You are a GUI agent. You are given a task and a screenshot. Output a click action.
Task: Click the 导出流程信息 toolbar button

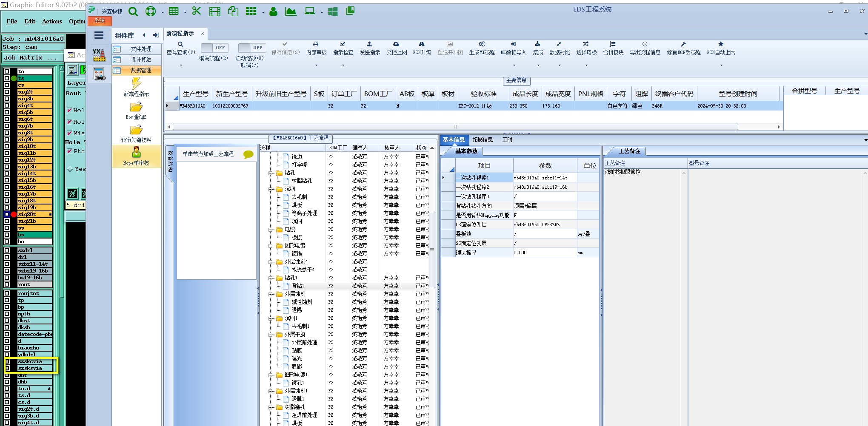pos(645,48)
